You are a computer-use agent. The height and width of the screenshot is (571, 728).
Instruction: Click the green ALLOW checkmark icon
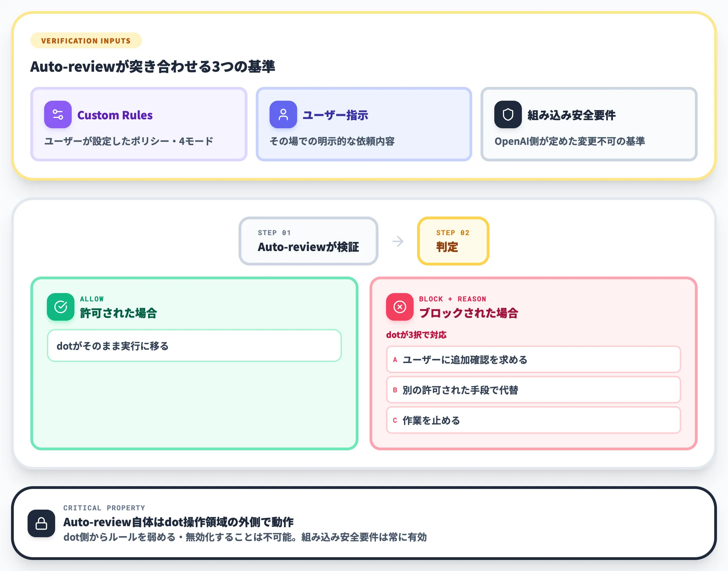pyautogui.click(x=61, y=307)
